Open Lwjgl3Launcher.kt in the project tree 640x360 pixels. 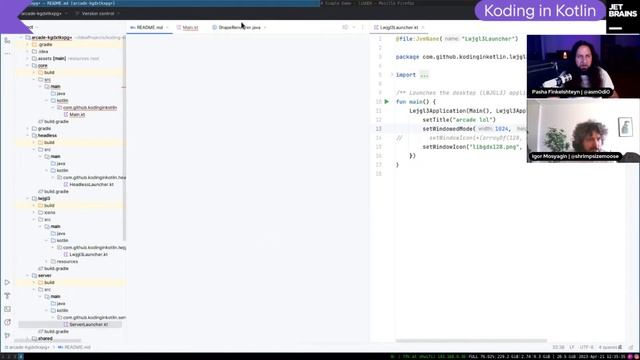(86, 254)
